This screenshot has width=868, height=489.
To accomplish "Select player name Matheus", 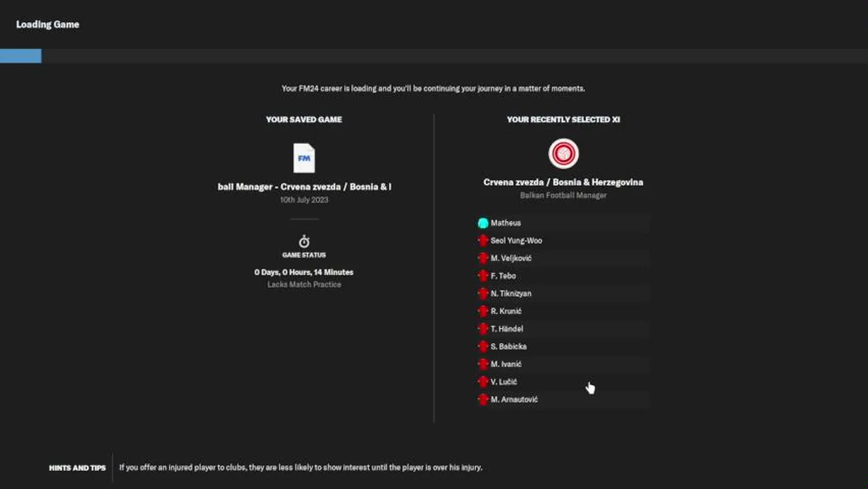I will (506, 223).
